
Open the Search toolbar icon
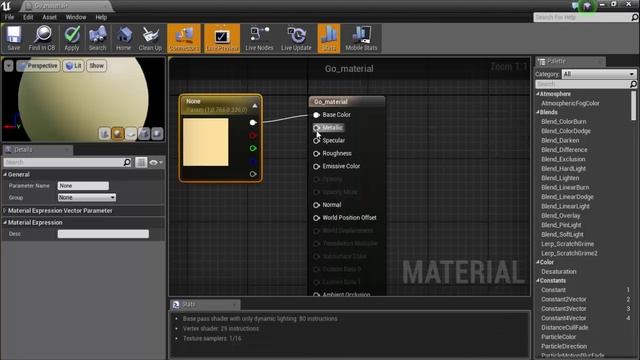[98, 38]
